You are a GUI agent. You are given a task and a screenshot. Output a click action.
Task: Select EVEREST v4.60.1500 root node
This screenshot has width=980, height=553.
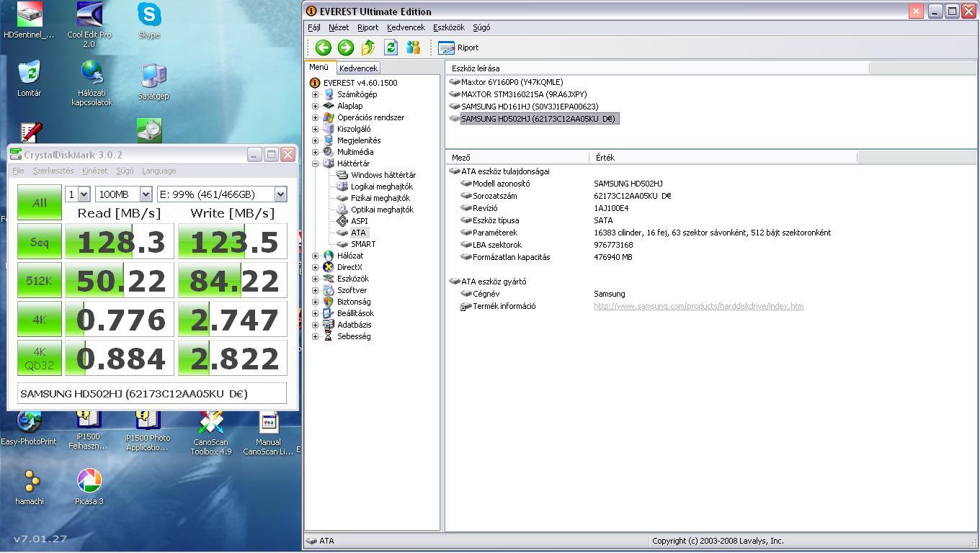360,83
